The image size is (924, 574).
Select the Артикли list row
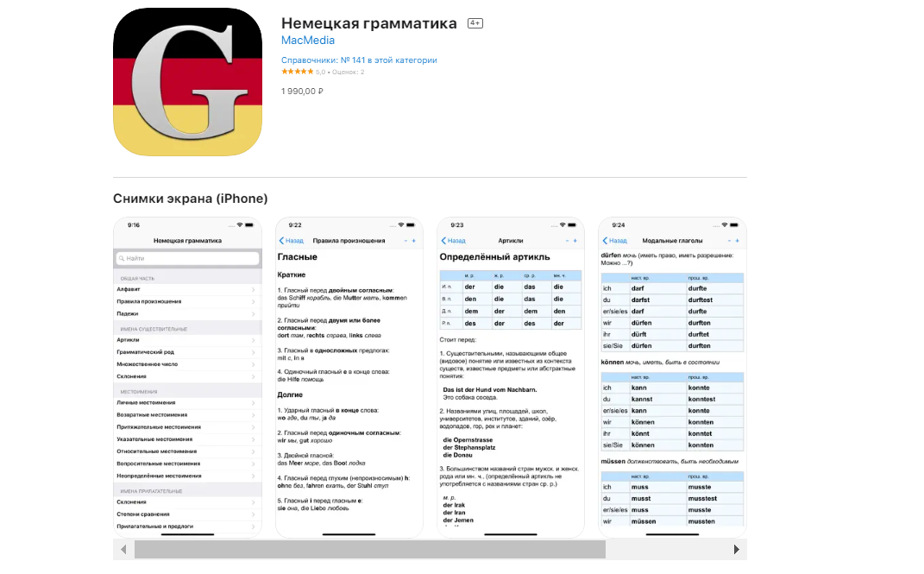point(187,340)
